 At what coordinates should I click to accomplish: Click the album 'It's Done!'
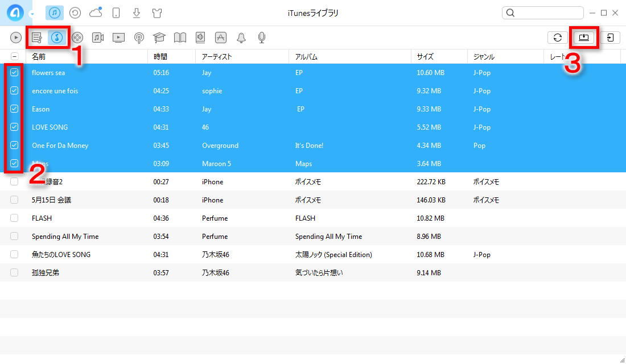[x=310, y=145]
